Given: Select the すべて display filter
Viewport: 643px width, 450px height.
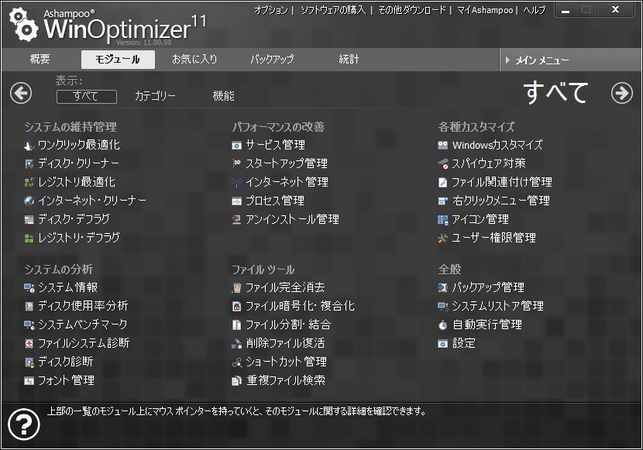Looking at the screenshot, I should (86, 96).
